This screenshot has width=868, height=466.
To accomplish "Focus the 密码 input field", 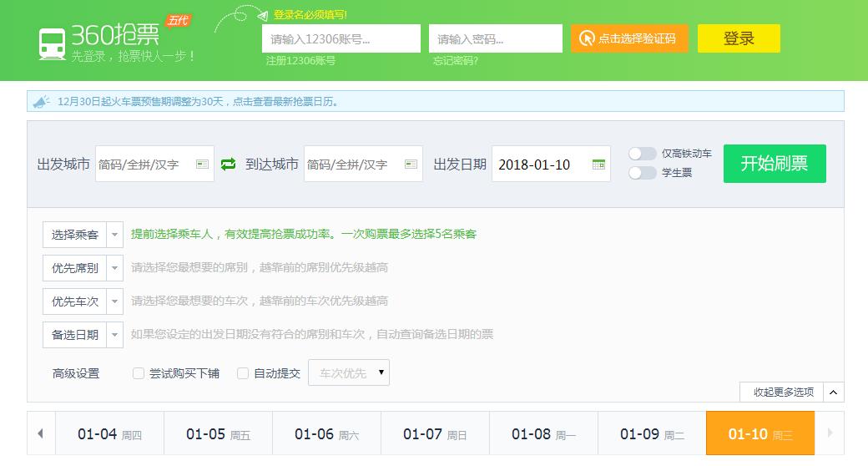I will coord(496,38).
